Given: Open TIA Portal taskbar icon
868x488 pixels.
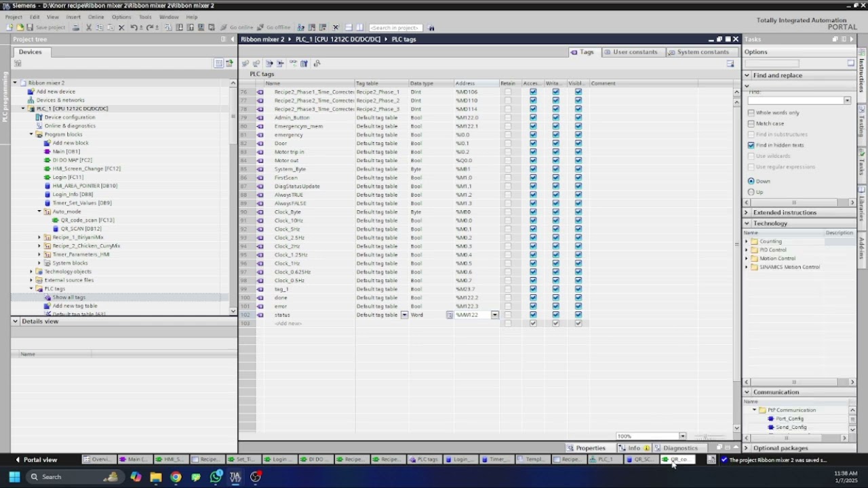Looking at the screenshot, I should [x=235, y=477].
